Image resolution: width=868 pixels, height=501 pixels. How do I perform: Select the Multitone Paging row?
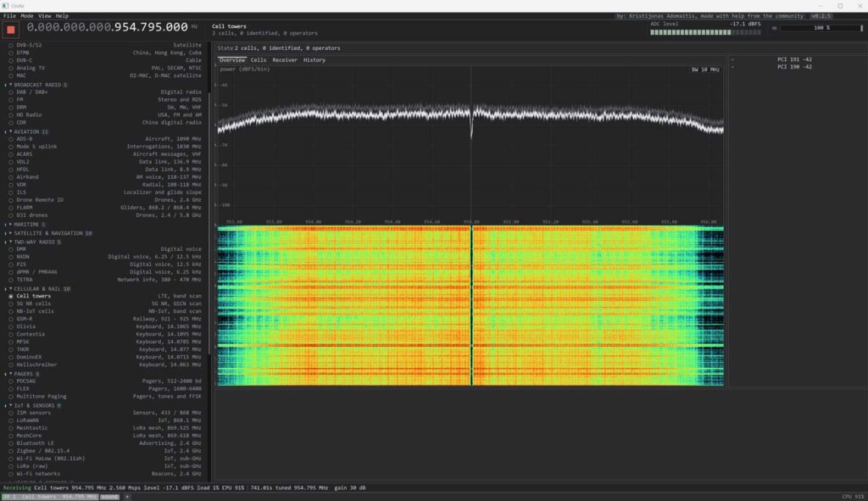(x=105, y=397)
